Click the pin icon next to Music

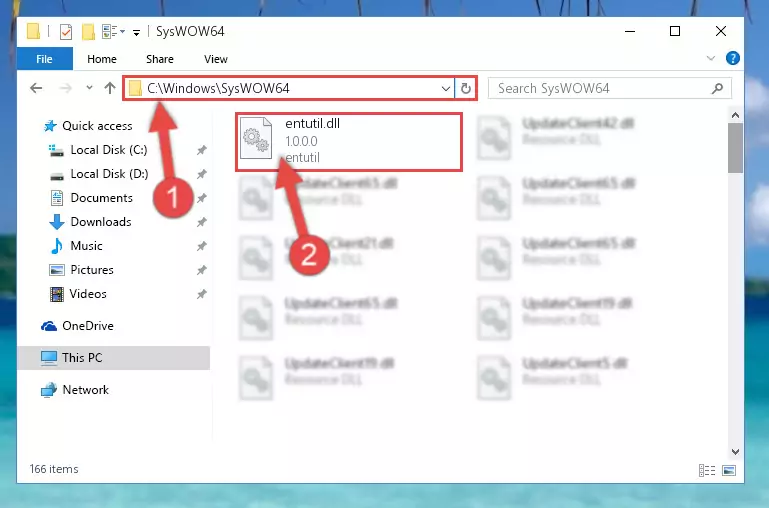click(x=202, y=246)
